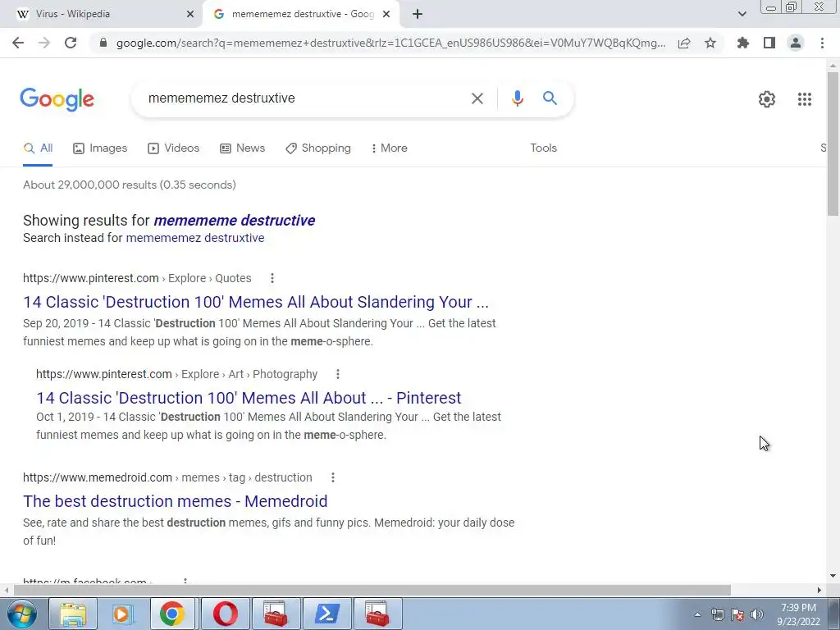Click the scroll-right arrow at bottom

click(x=819, y=590)
